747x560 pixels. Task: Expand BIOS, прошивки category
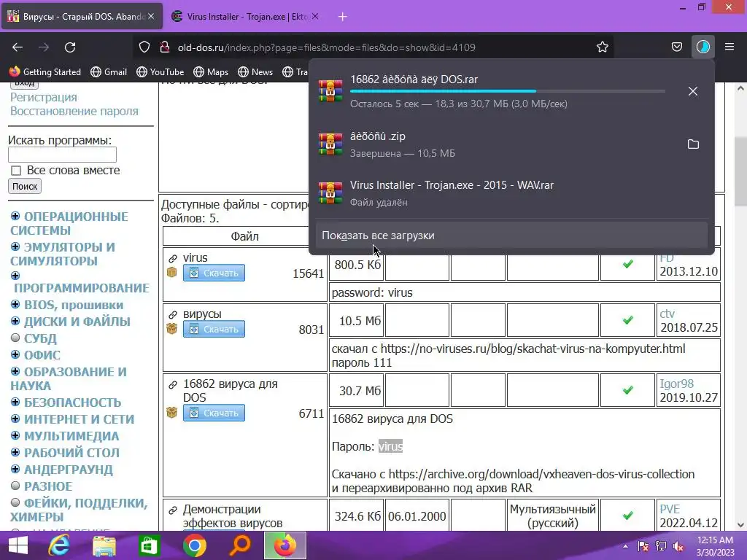(x=15, y=304)
